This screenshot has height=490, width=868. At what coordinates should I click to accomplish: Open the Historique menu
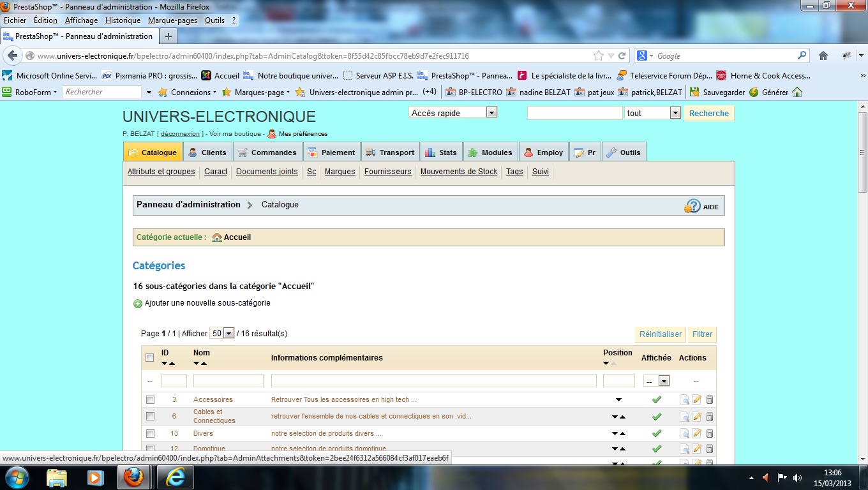123,20
